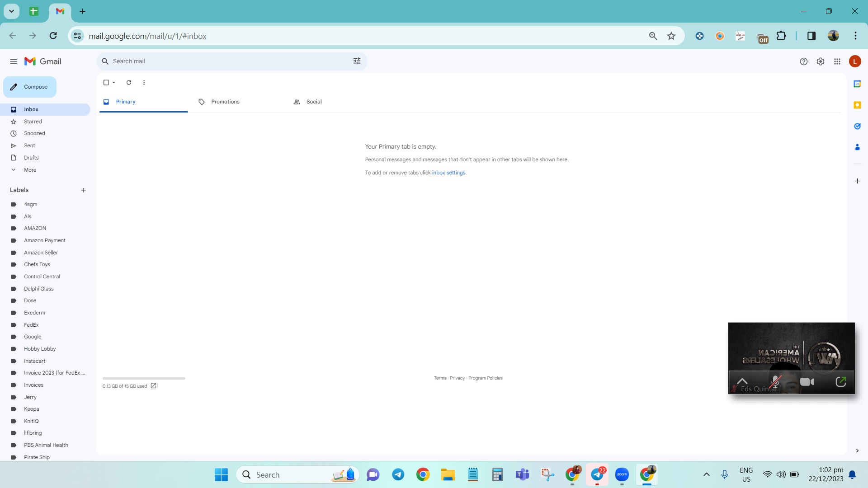Screen dimensions: 868x488
Task: Bookmark this page with the star
Action: point(671,36)
